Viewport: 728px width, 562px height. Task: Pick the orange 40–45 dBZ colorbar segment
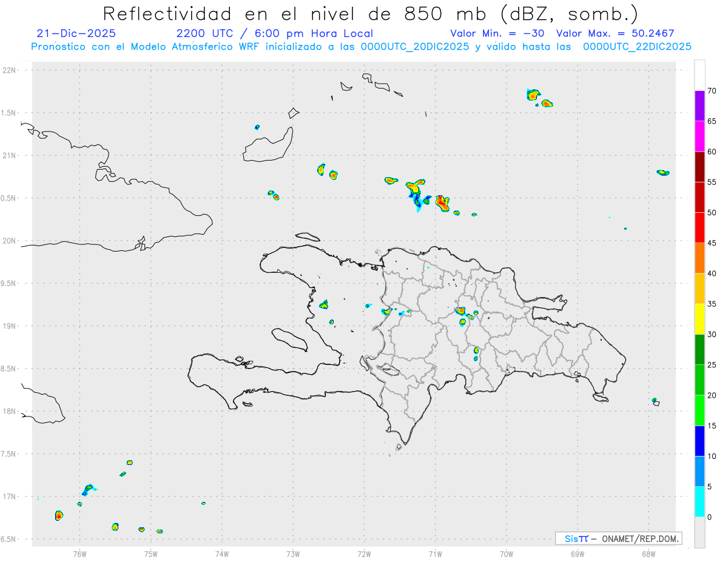pyautogui.click(x=699, y=258)
